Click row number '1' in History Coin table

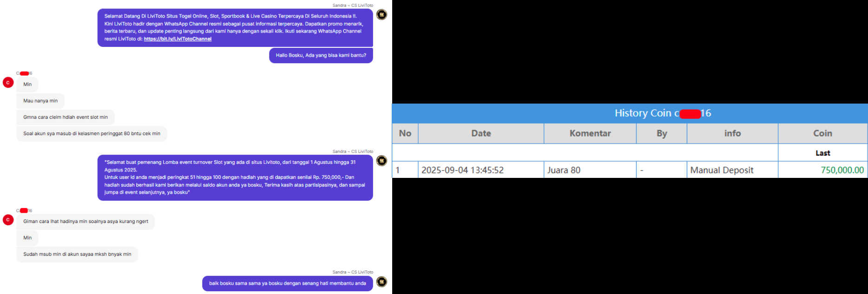(x=405, y=170)
